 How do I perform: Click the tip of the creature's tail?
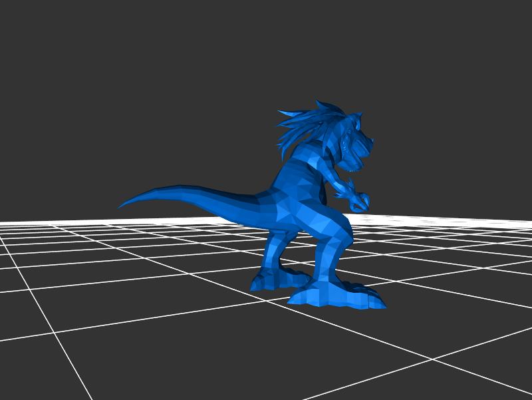coord(121,206)
